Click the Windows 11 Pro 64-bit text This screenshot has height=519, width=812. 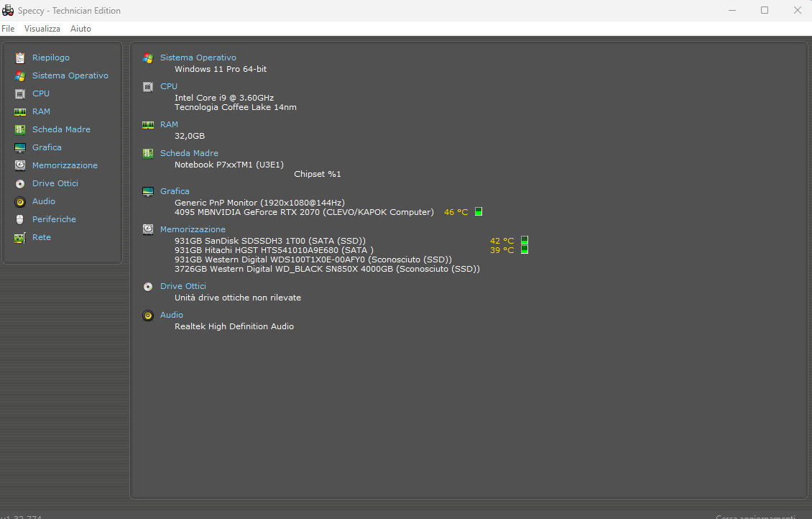click(221, 69)
